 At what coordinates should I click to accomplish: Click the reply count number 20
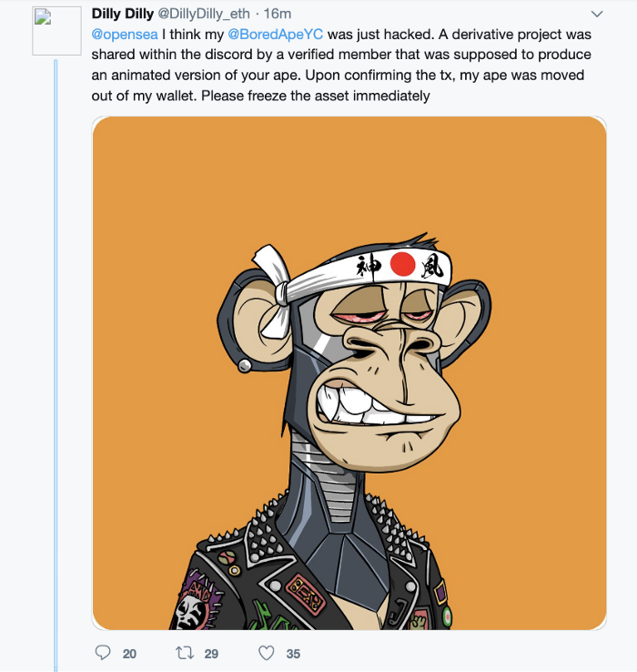(129, 654)
